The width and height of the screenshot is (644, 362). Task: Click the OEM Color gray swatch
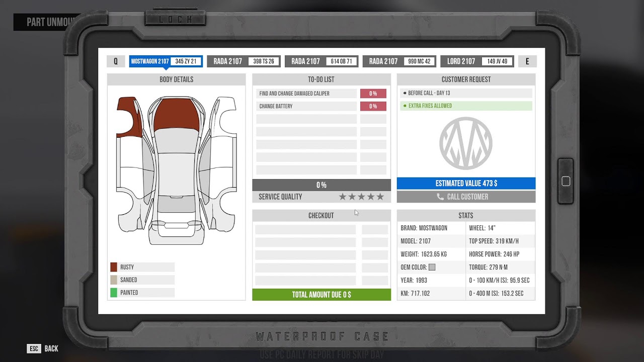[432, 267]
